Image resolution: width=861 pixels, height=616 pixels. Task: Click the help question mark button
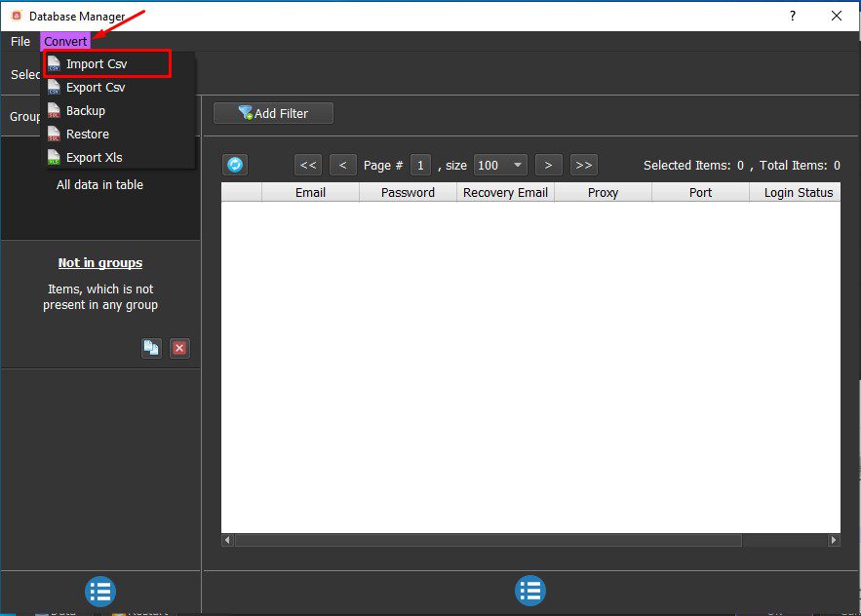[x=793, y=16]
